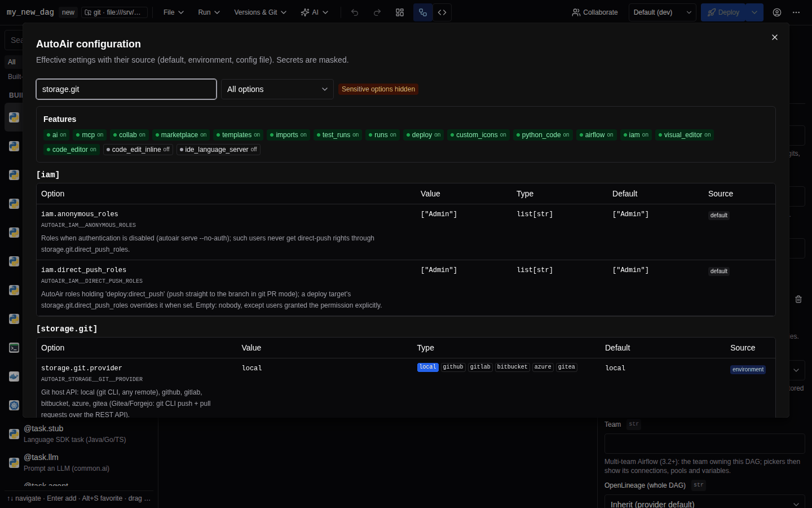Click the trash delete icon

pos(798,299)
